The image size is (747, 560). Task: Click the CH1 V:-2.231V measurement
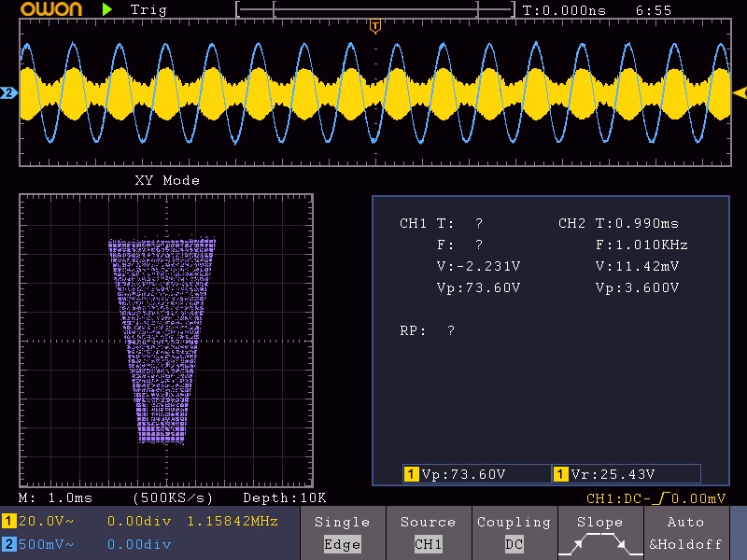[x=478, y=266]
